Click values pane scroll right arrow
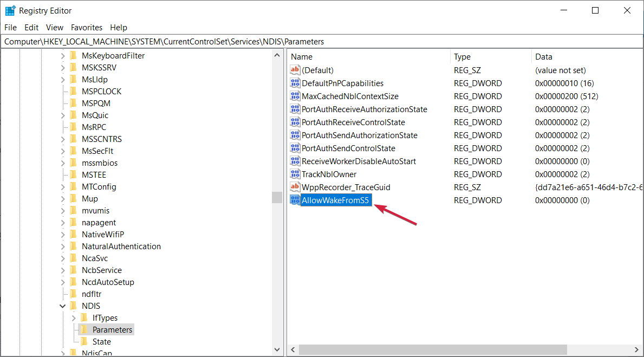Screen dimensions: 644x357 click(x=636, y=349)
